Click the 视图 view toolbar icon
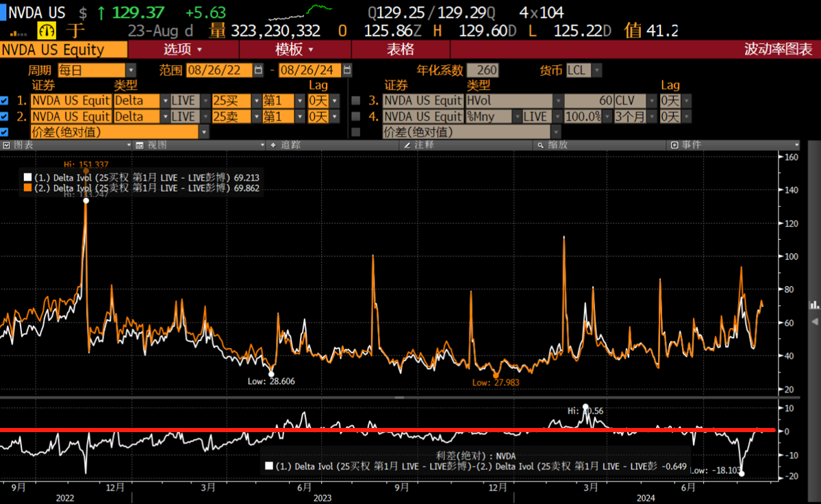The height and width of the screenshot is (504, 821). (139, 145)
